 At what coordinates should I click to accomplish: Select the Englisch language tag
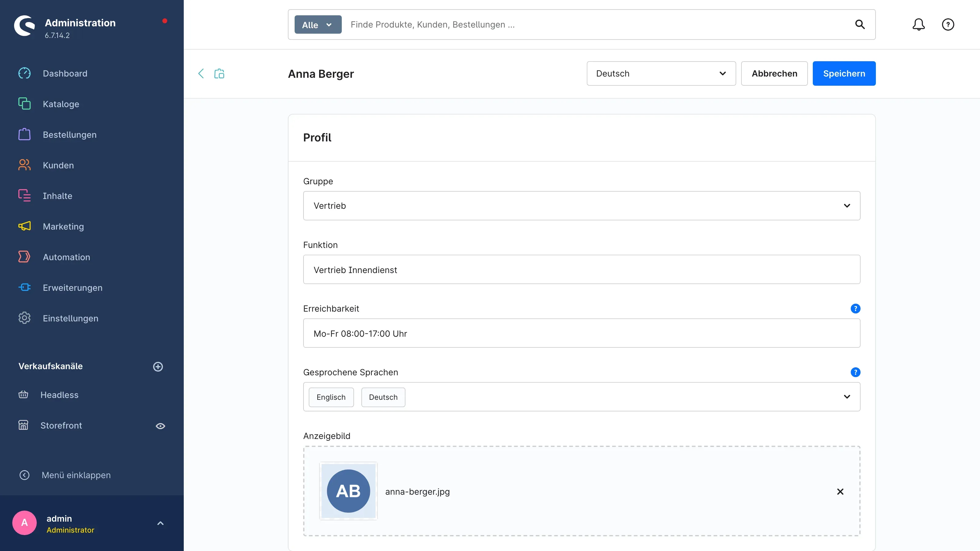click(x=331, y=397)
